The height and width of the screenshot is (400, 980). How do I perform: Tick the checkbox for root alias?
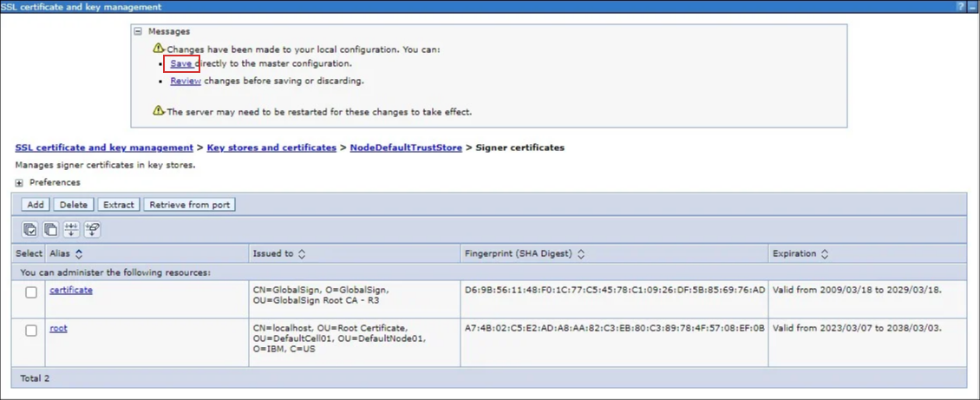(x=30, y=331)
